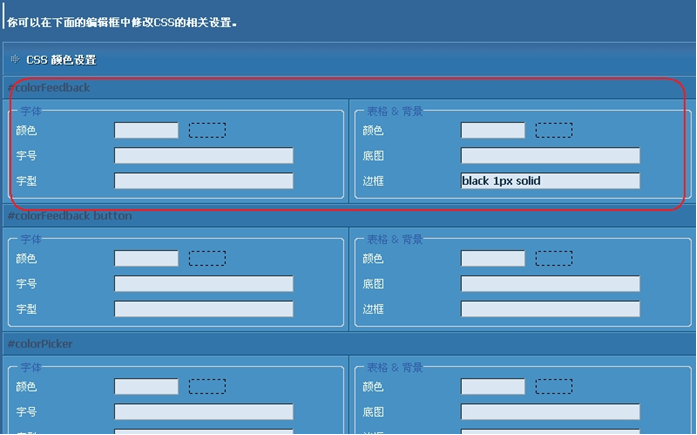Viewport: 697px width, 435px height.
Task: Click 表格 & 背景 legend in #colorFeedback group
Action: [394, 111]
